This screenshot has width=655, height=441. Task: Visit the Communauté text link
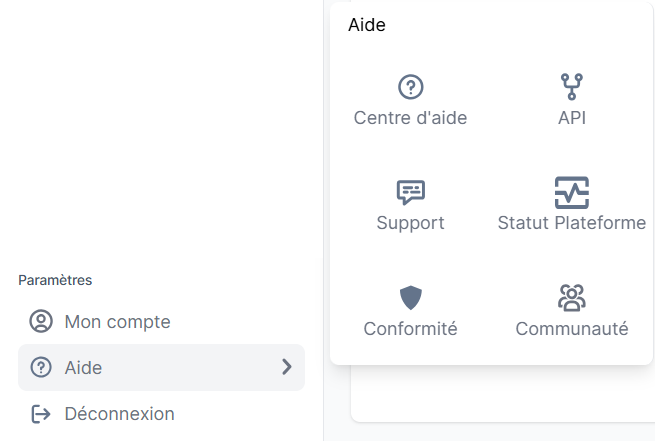tap(572, 328)
